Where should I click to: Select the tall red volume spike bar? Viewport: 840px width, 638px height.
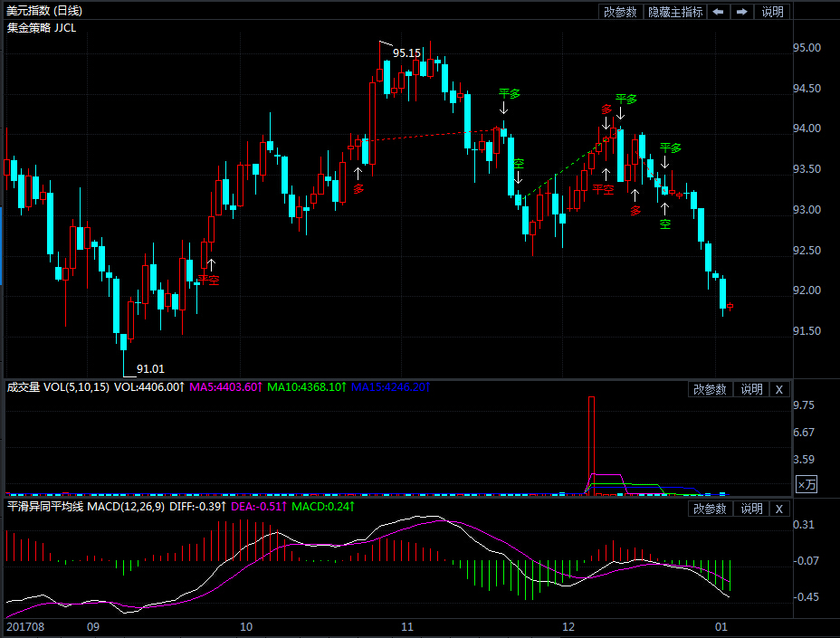[591, 445]
